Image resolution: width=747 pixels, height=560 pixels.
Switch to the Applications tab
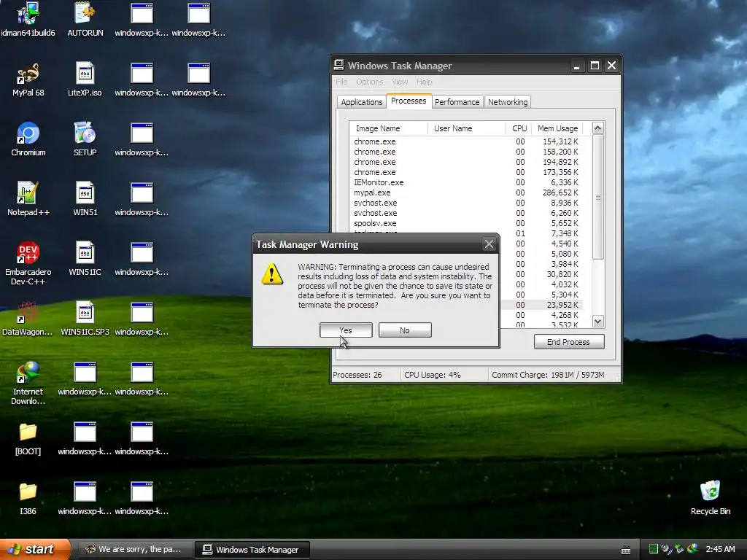pos(362,102)
